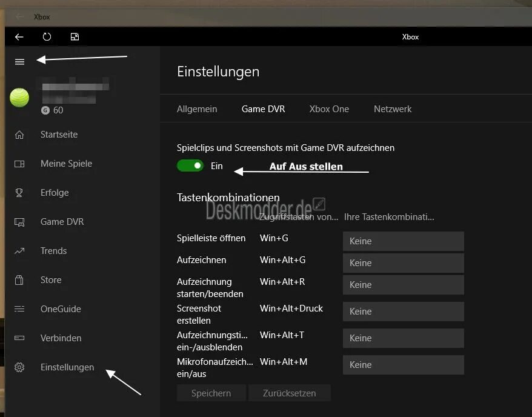Click the Win+Alt+T shortcut text
532x417 pixels.
282,335
